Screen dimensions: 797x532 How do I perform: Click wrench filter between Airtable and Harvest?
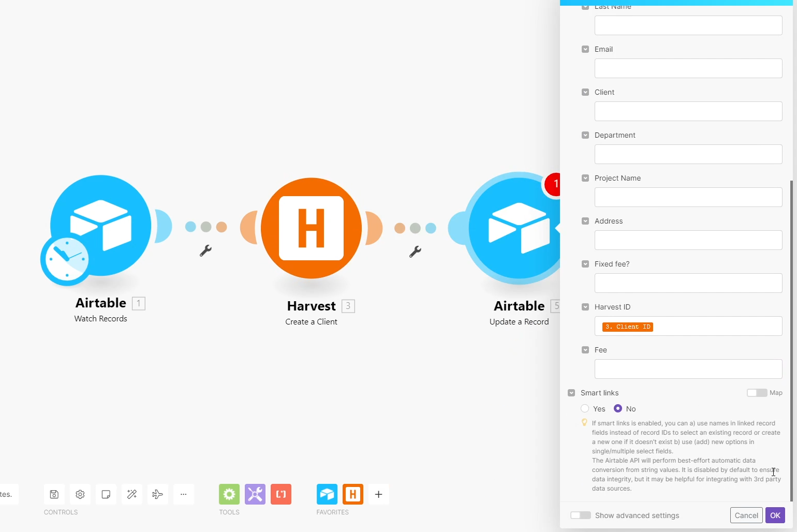205,251
